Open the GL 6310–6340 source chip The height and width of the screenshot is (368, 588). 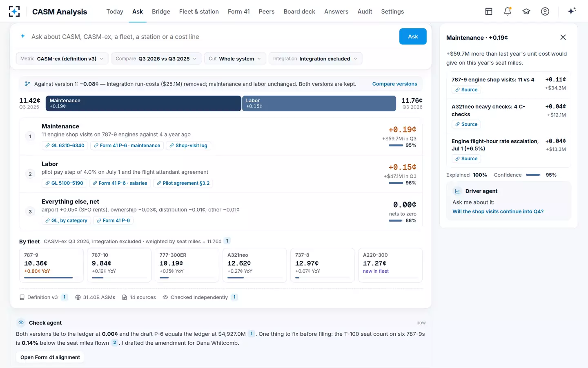[65, 146]
